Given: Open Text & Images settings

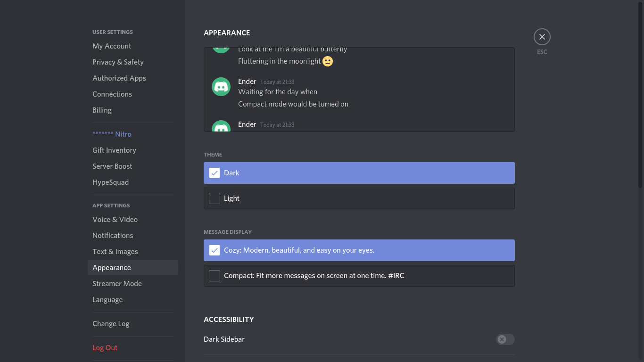Looking at the screenshot, I should click(x=133, y=252).
